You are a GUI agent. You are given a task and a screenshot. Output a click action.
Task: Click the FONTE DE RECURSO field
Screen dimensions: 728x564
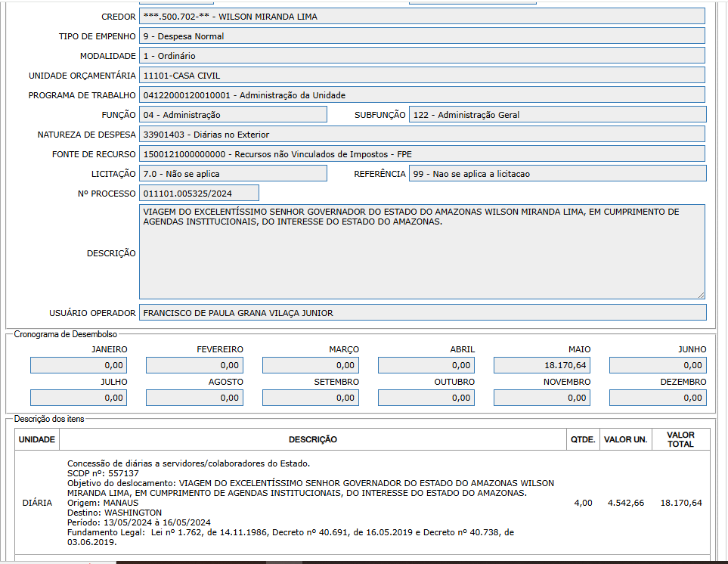422,154
